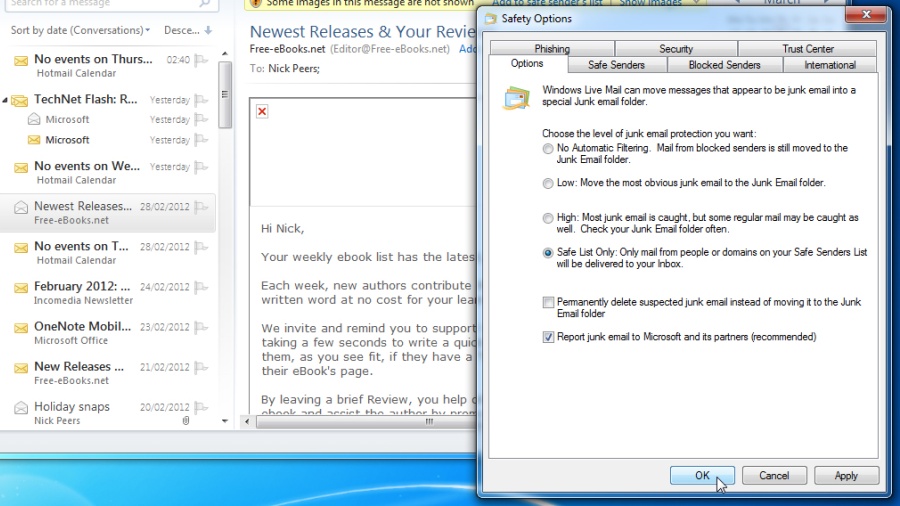Viewport: 900px width, 506px height.
Task: Open 'No events on T...' Hotmail Calendar message
Action: point(108,253)
